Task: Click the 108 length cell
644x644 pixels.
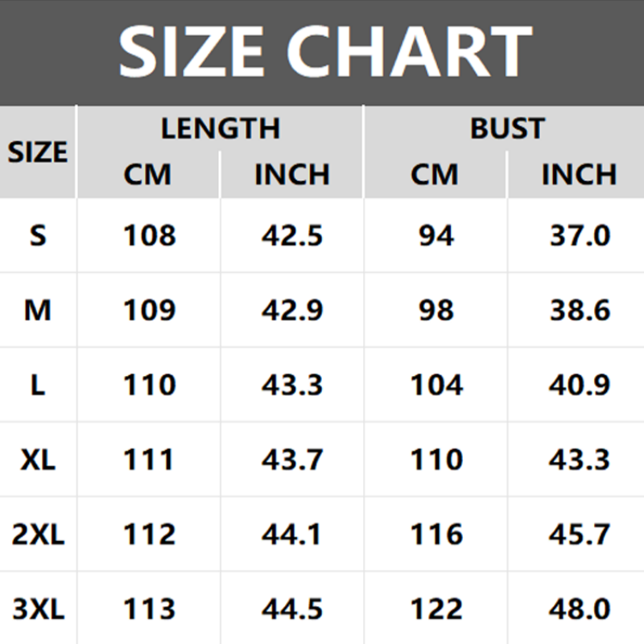Action: point(149,236)
